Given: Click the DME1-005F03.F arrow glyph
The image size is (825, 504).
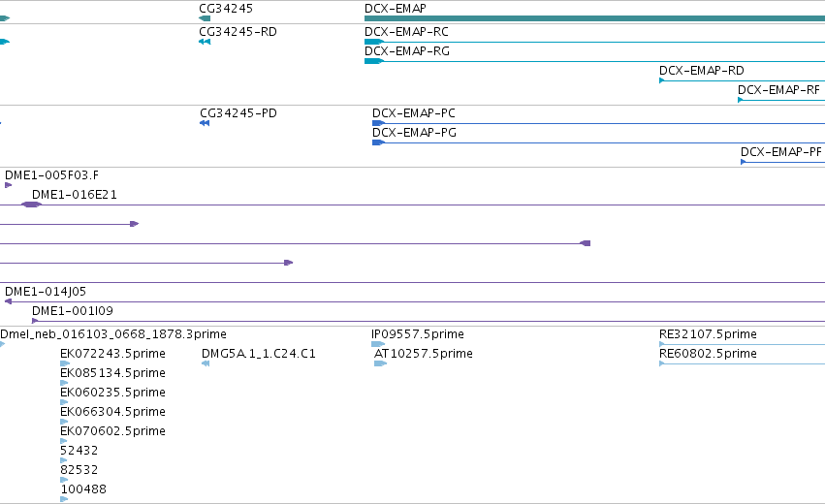Looking at the screenshot, I should coord(8,185).
